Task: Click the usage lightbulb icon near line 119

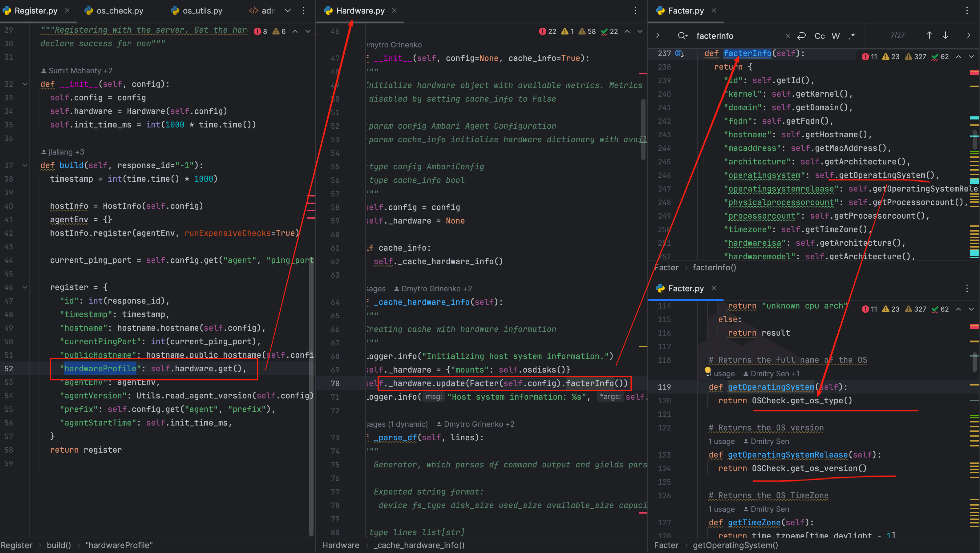Action: [707, 370]
